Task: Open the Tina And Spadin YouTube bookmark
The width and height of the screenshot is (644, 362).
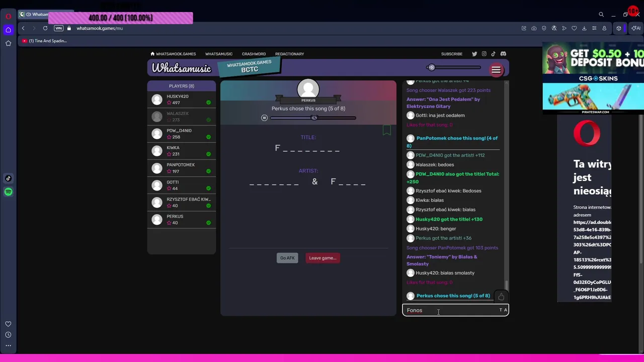Action: [44, 41]
